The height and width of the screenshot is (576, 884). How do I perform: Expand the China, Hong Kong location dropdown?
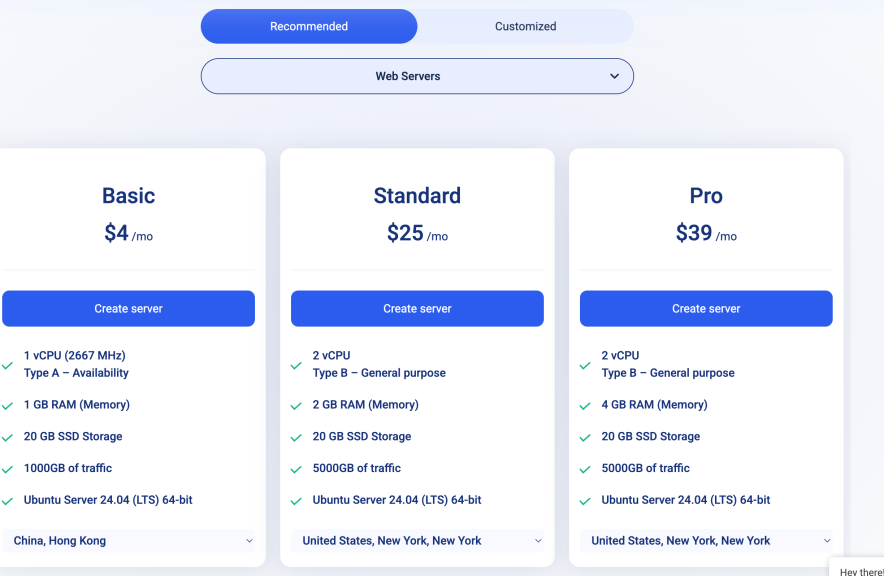128,541
